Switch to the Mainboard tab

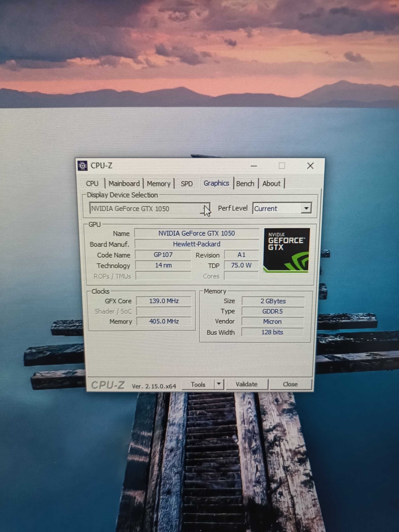(124, 184)
